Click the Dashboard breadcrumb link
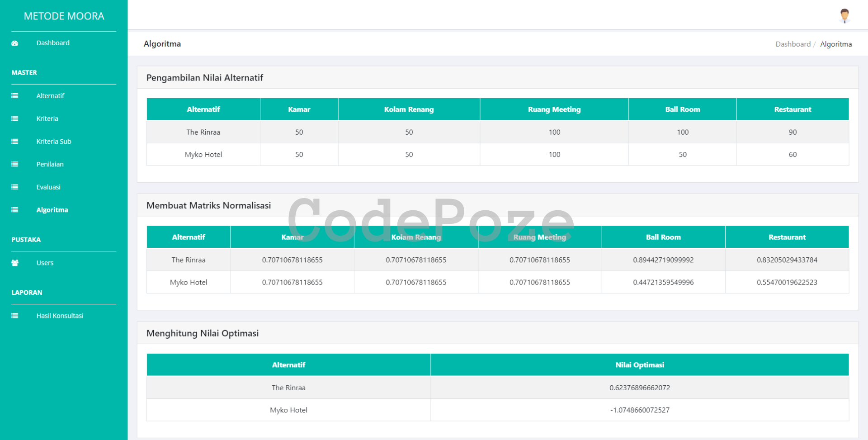Viewport: 868px width, 440px height. [793, 44]
